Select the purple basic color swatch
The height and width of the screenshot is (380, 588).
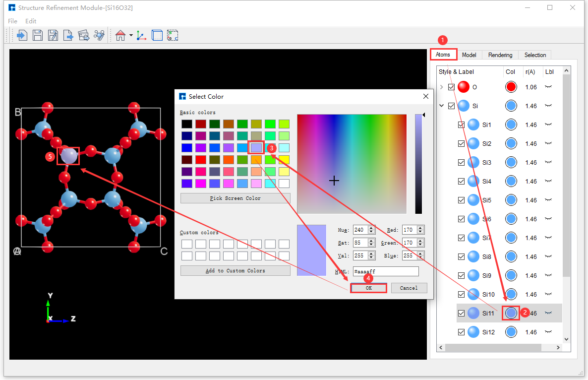(256, 148)
